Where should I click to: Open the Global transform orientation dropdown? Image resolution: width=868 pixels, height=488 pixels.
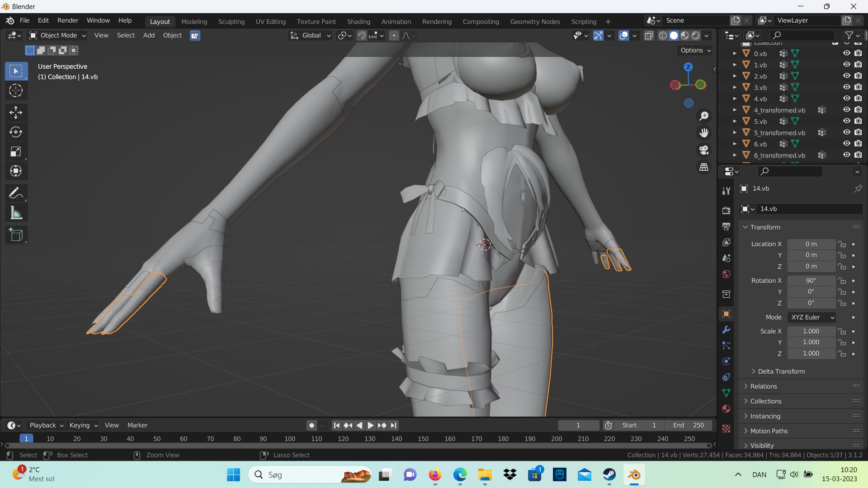point(310,36)
